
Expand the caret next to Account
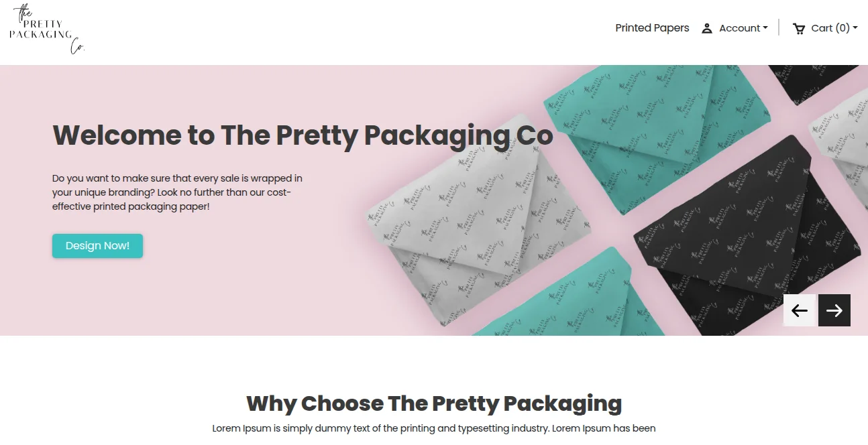pyautogui.click(x=765, y=28)
